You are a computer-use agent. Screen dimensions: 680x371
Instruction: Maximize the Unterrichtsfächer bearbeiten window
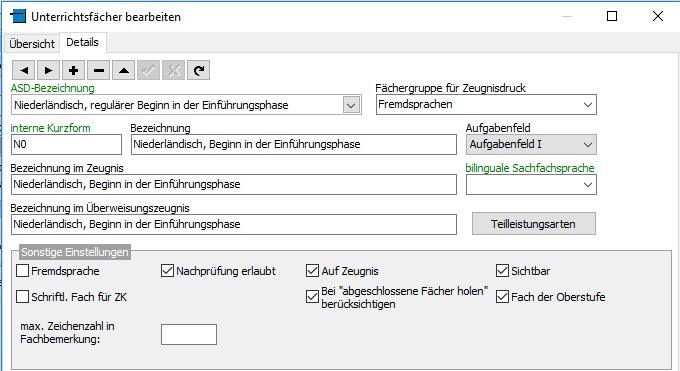[x=612, y=16]
